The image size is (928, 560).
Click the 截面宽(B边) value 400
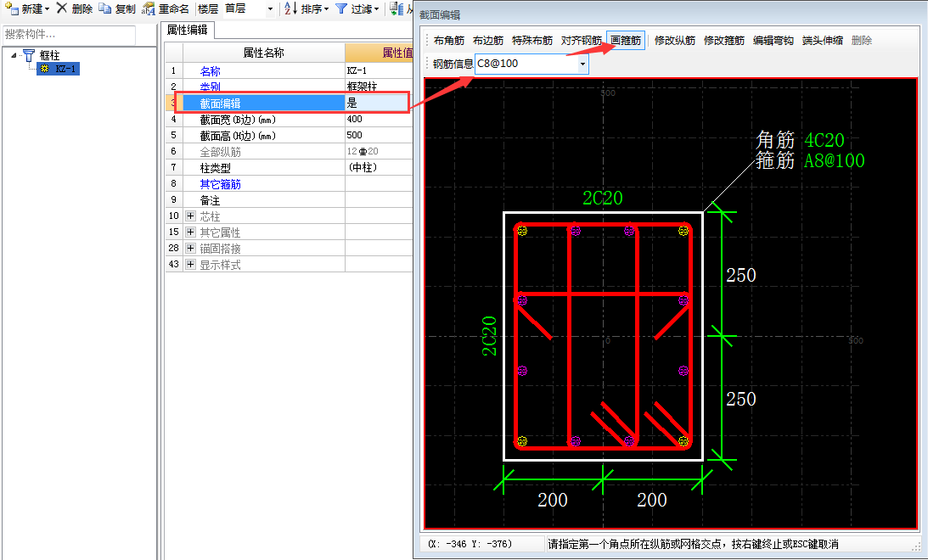pos(379,119)
